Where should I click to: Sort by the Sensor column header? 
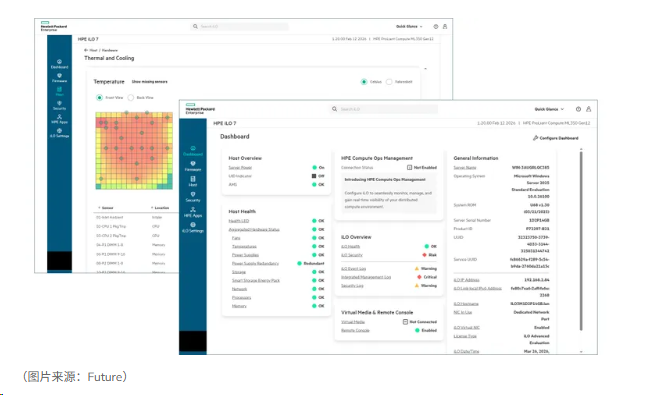point(106,208)
